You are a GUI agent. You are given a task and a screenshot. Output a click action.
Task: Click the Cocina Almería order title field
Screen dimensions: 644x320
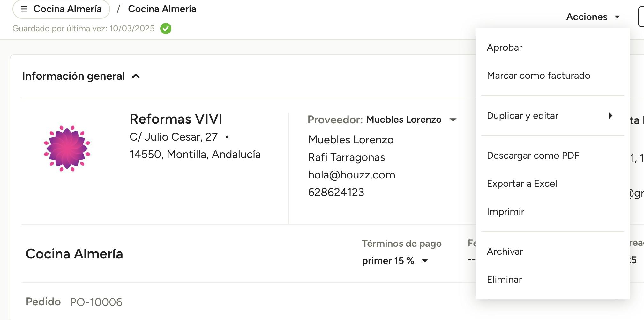(74, 254)
